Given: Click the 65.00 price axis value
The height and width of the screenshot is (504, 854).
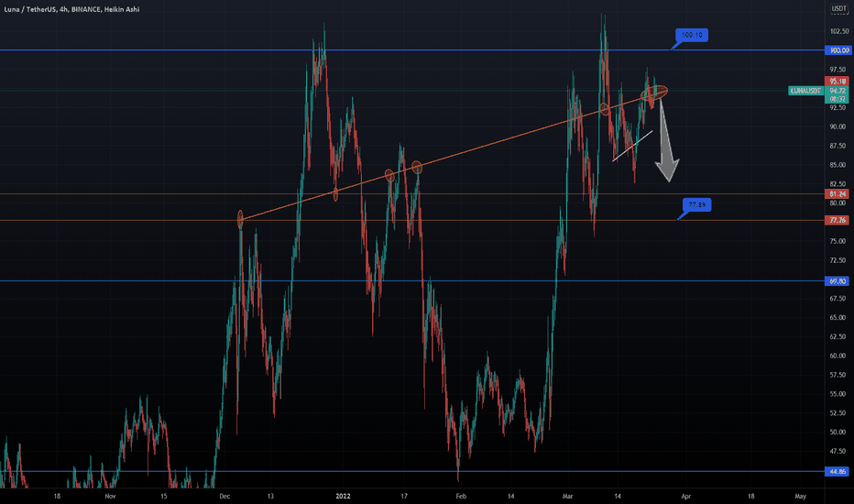Looking at the screenshot, I should tap(838, 317).
